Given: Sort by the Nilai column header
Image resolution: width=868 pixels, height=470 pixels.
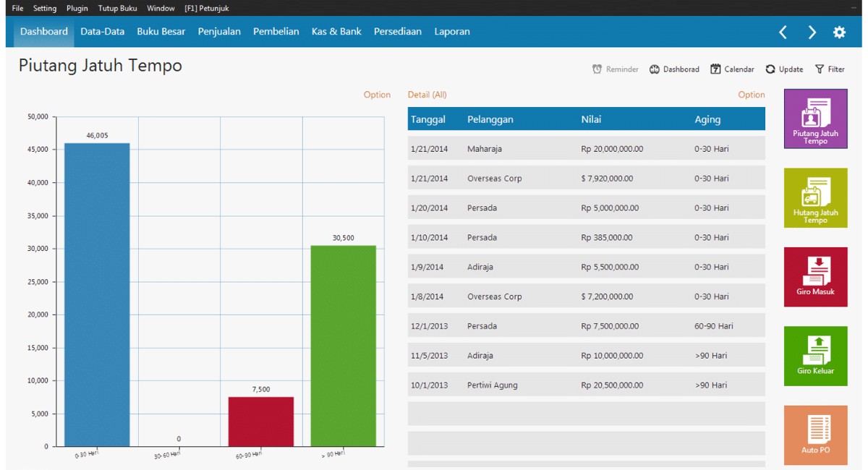Looking at the screenshot, I should pyautogui.click(x=591, y=119).
